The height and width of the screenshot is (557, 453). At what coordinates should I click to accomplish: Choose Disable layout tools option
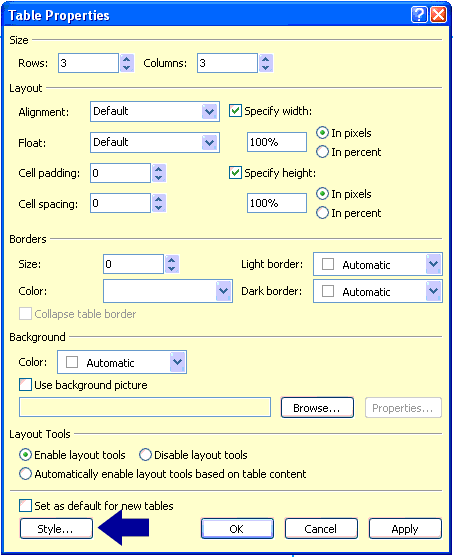coord(145,455)
